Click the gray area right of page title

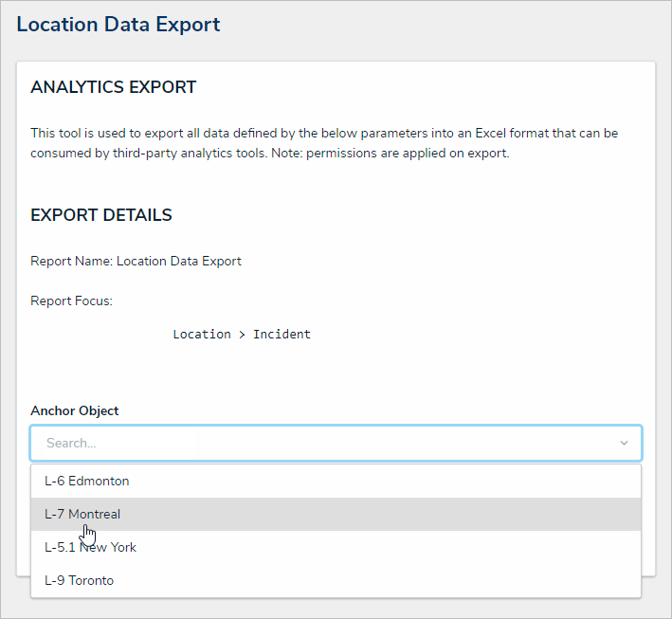[445, 25]
